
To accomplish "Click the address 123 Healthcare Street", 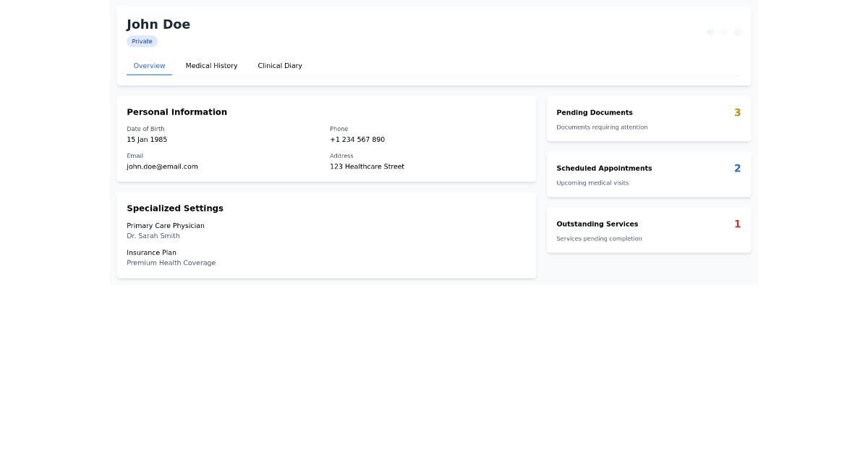I will [367, 166].
